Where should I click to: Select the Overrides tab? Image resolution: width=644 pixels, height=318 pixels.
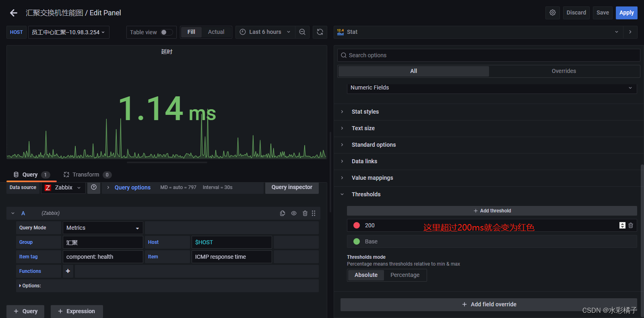pyautogui.click(x=563, y=71)
